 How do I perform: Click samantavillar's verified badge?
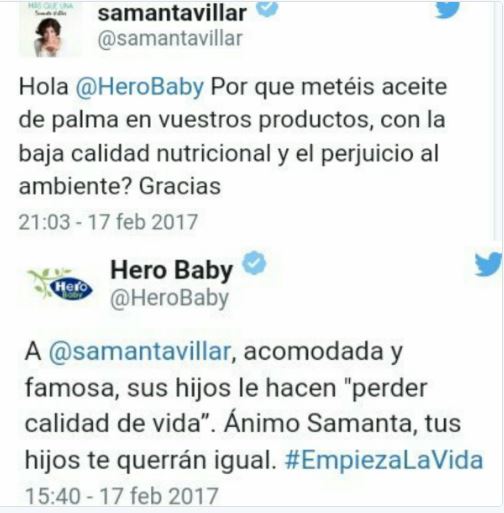[267, 8]
